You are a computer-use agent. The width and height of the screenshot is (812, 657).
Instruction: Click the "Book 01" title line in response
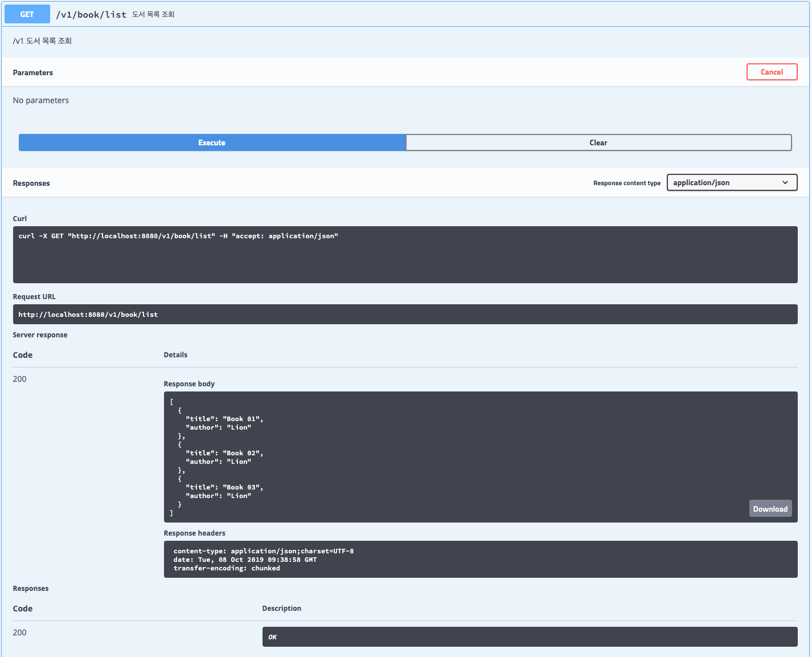[x=224, y=419]
